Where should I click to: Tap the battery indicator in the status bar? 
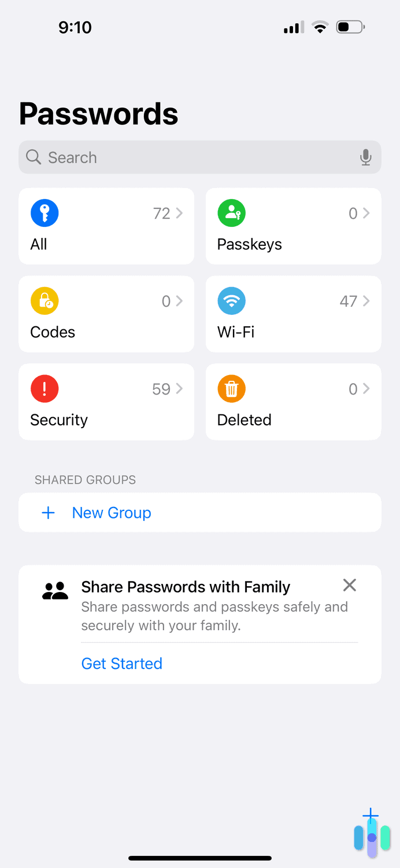(349, 27)
